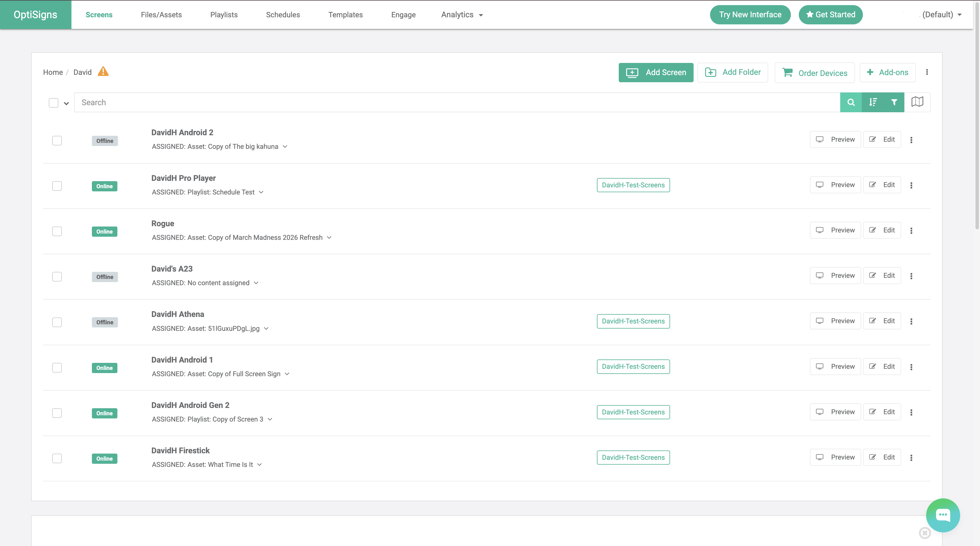
Task: Check the box beside David's A23
Action: tap(57, 276)
